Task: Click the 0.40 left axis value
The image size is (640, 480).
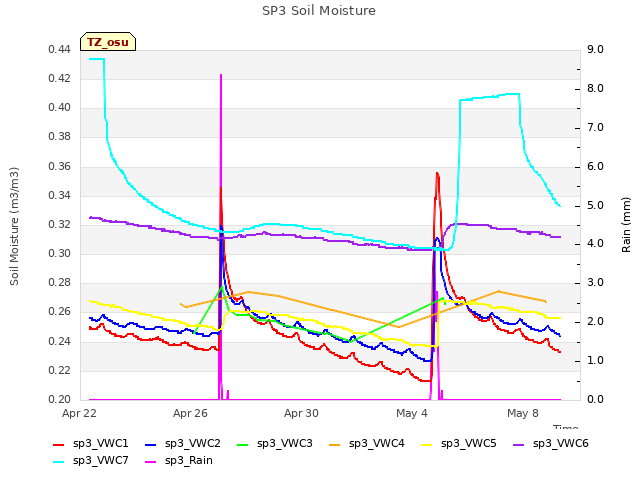Action: pos(60,108)
